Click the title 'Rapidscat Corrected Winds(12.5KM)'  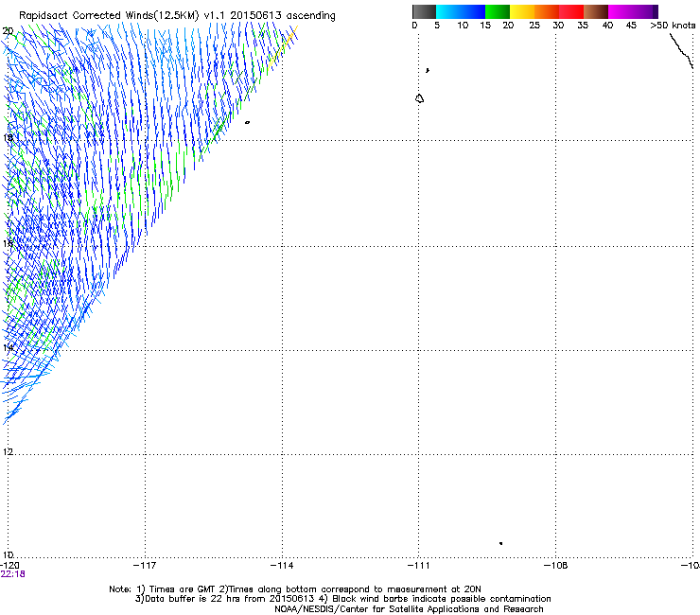pos(109,16)
